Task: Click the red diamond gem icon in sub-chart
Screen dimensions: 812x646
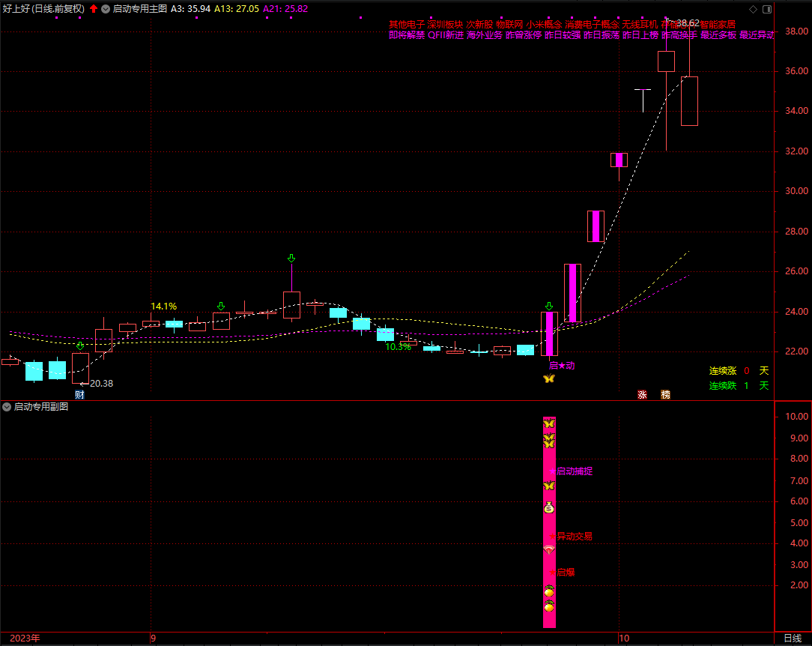Action: [x=549, y=549]
